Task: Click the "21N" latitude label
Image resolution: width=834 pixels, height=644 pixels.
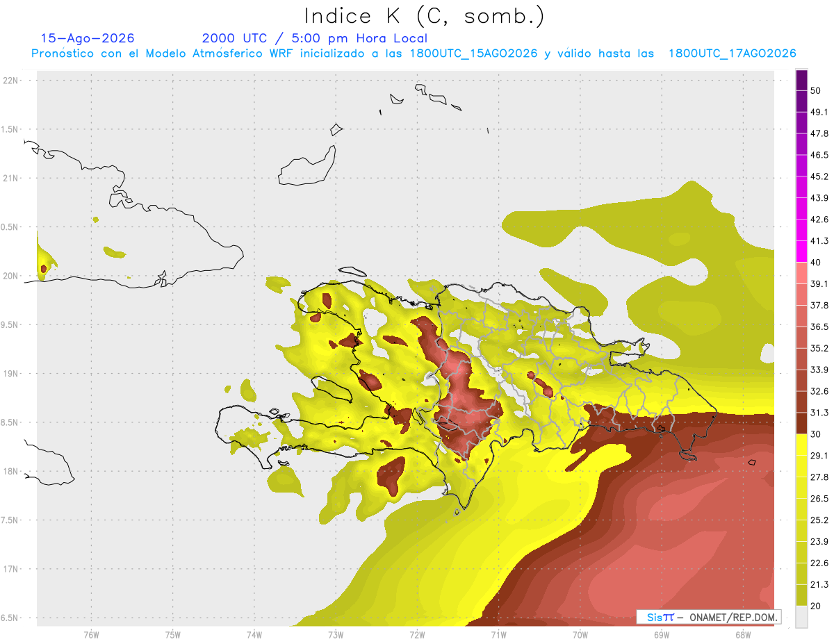Action: tap(11, 179)
